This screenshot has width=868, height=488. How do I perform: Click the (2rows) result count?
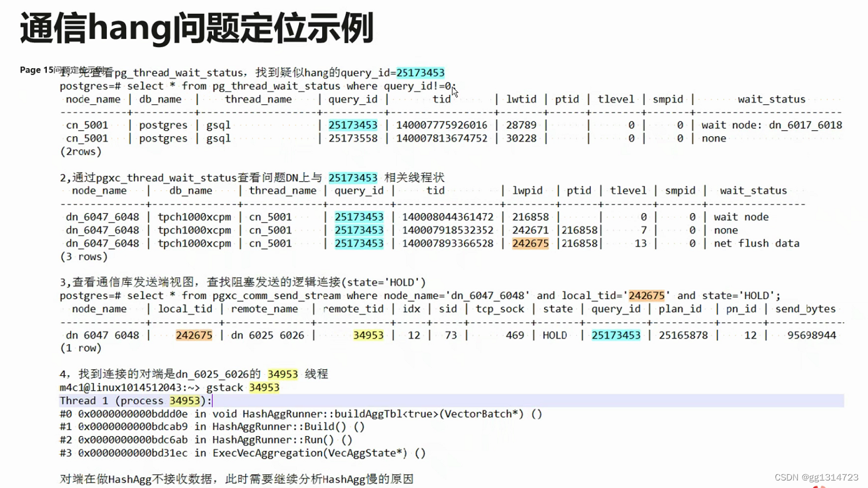[81, 151]
